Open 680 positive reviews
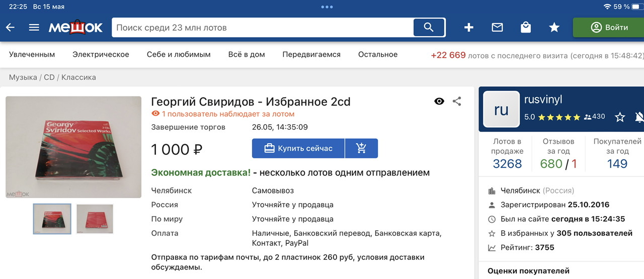The height and width of the screenshot is (279, 644). point(551,164)
